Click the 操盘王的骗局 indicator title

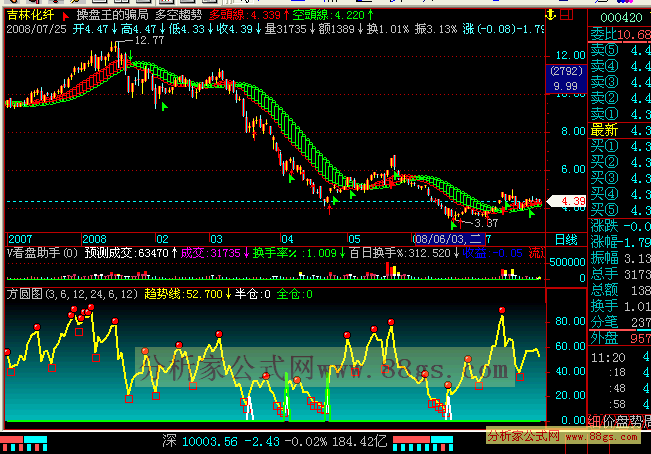point(112,15)
